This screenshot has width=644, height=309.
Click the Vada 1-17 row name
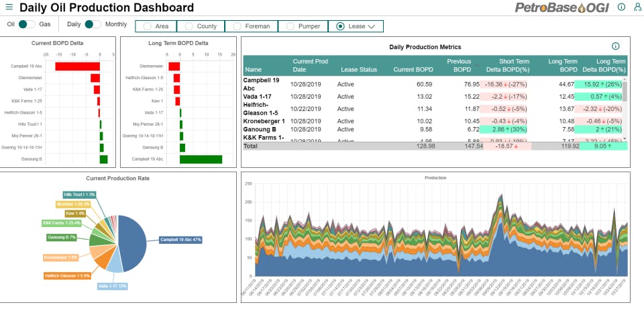(x=257, y=97)
